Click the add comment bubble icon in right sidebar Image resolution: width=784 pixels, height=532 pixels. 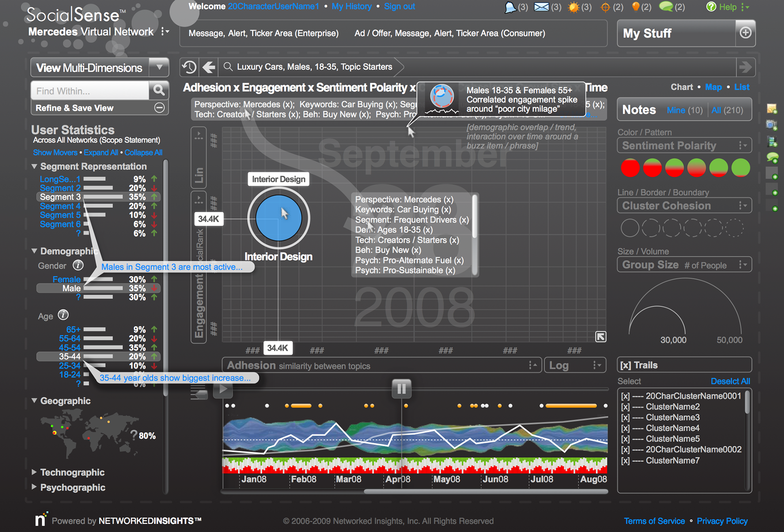point(772,158)
